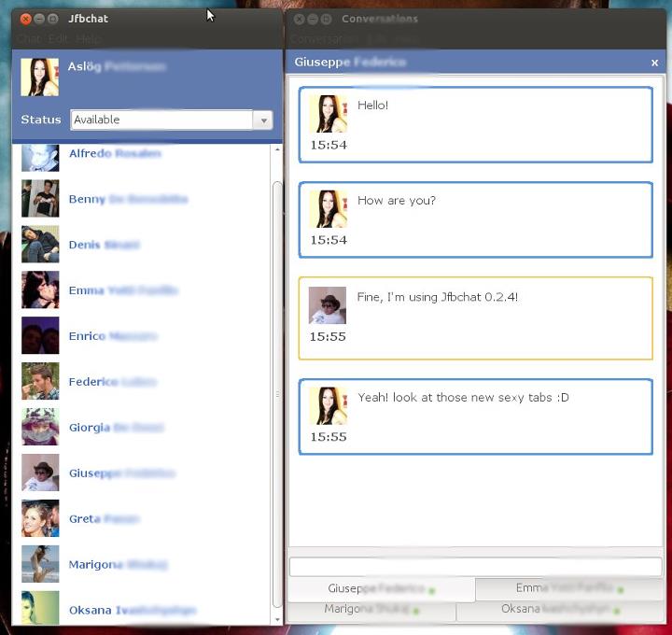This screenshot has height=635, width=672.
Task: Open the Edit menu in Jfbchat
Action: pyautogui.click(x=58, y=39)
